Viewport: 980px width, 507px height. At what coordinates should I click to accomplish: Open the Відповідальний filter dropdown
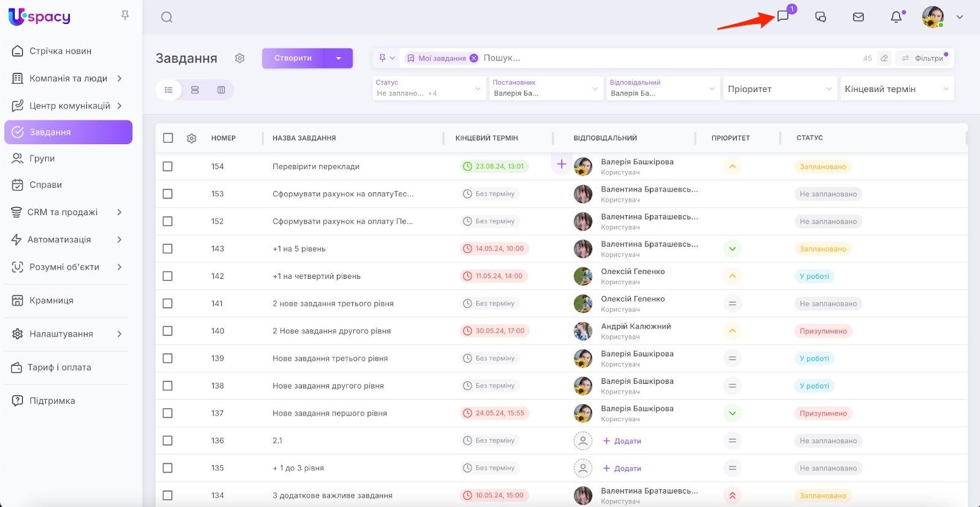[663, 88]
